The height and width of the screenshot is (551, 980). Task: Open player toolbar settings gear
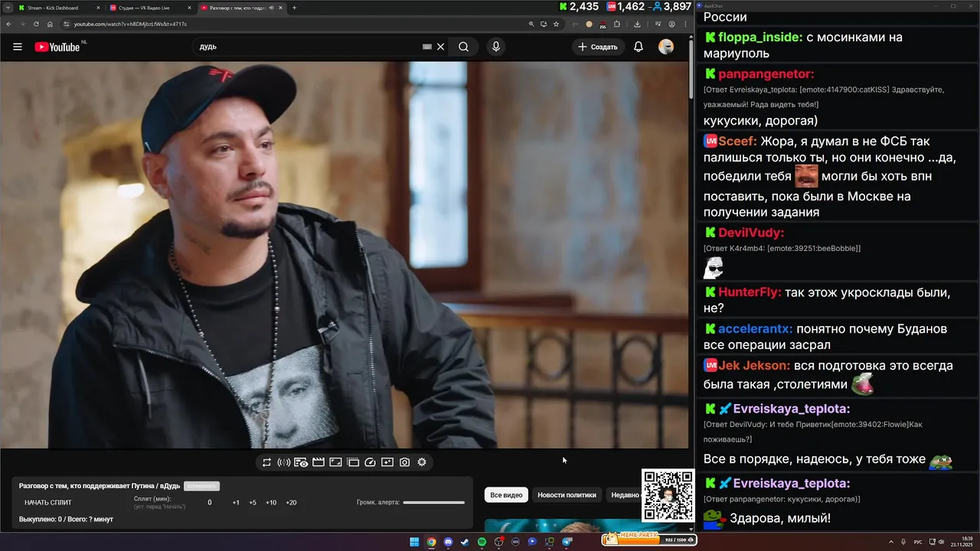pos(422,462)
